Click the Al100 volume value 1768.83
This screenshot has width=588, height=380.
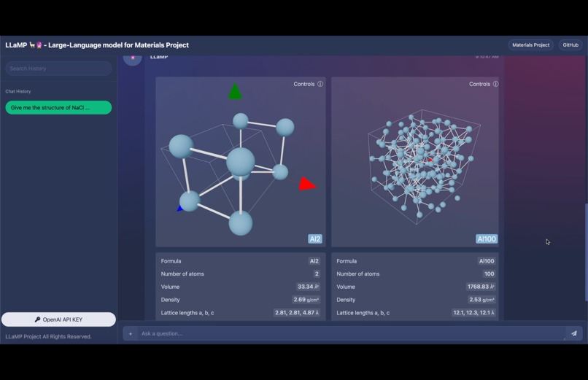481,287
